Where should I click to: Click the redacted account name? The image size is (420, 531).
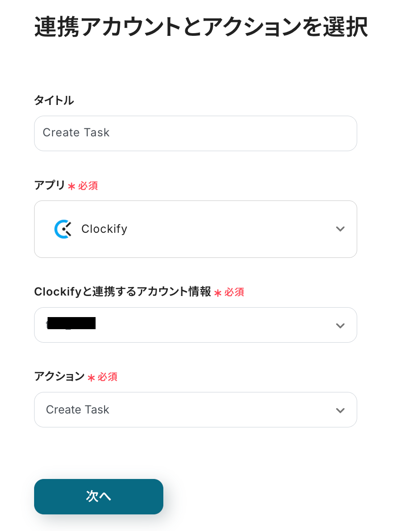(x=72, y=323)
